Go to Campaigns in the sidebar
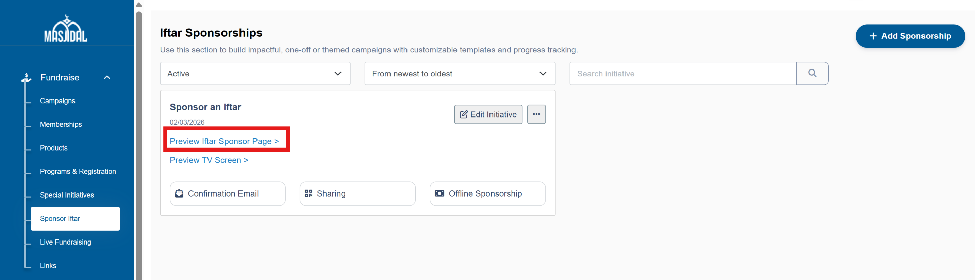 pos(57,100)
